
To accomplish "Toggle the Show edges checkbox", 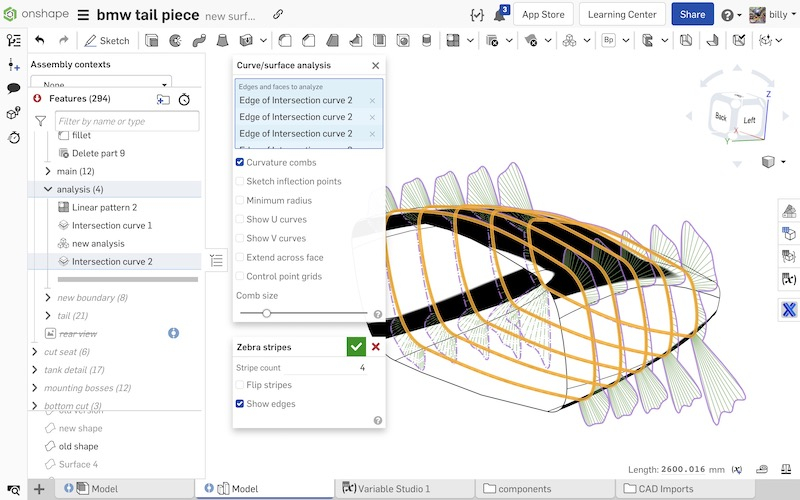I will pyautogui.click(x=239, y=404).
